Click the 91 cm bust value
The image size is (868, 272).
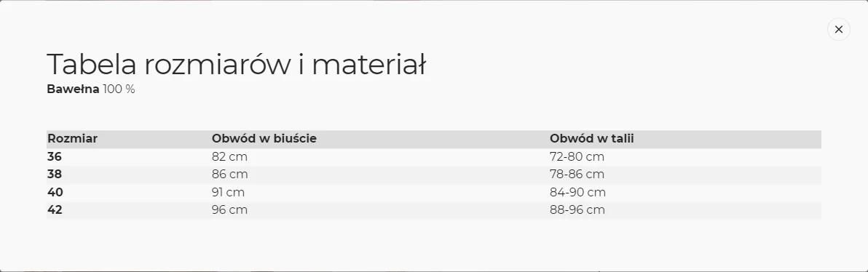coord(228,193)
